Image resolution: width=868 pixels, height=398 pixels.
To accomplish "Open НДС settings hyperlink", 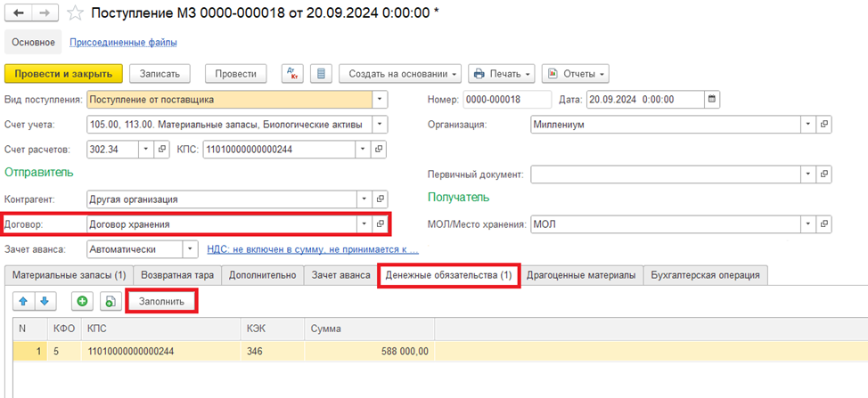I will click(313, 249).
